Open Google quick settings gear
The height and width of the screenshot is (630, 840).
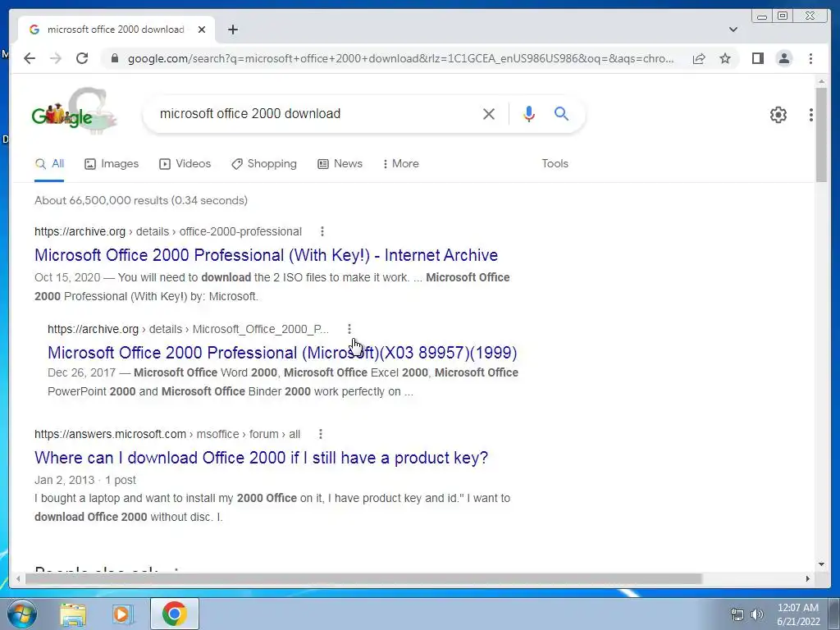(778, 114)
